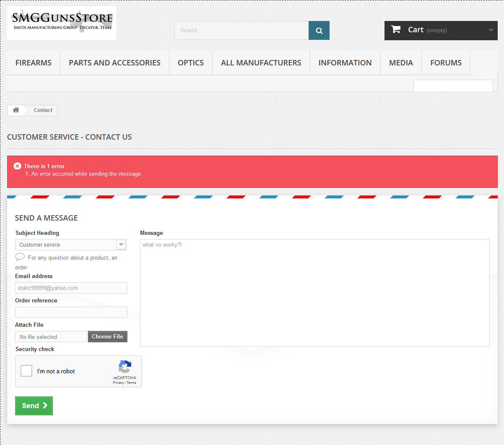The height and width of the screenshot is (445, 504).
Task: Click the green Send button
Action: [34, 406]
